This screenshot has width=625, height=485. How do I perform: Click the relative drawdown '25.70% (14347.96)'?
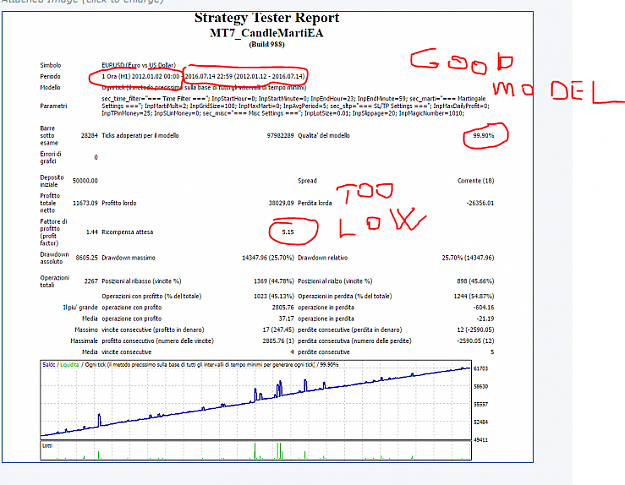point(468,258)
